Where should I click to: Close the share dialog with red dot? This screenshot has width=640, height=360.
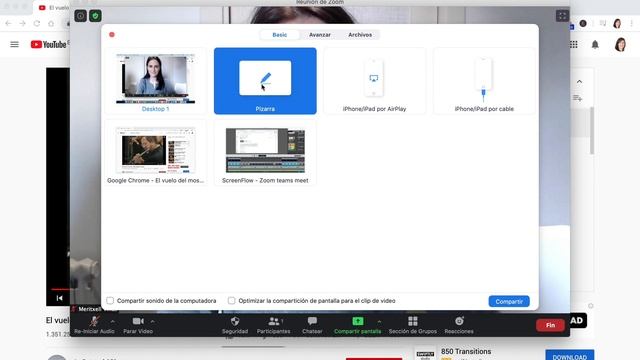(x=112, y=35)
